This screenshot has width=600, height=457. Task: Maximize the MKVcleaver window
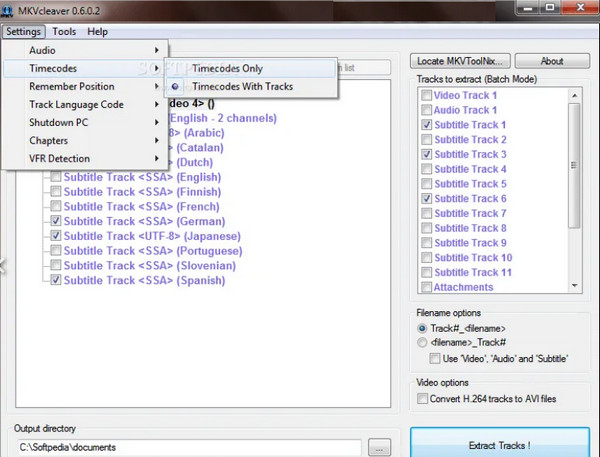click(550, 8)
